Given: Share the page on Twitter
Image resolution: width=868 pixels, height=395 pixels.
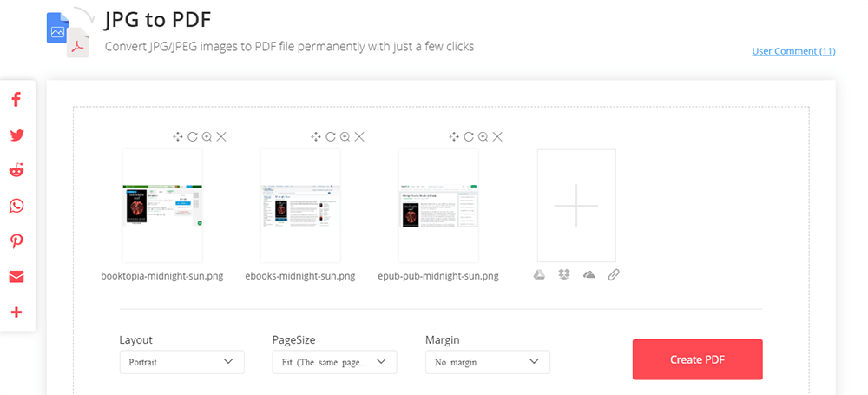Looking at the screenshot, I should pyautogui.click(x=16, y=135).
